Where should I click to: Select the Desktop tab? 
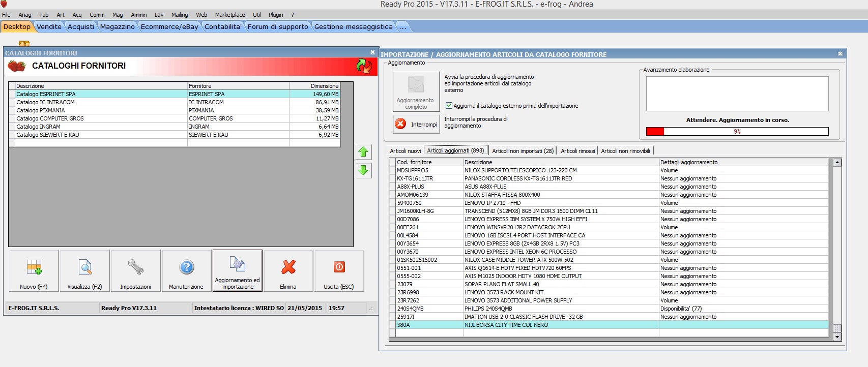17,26
